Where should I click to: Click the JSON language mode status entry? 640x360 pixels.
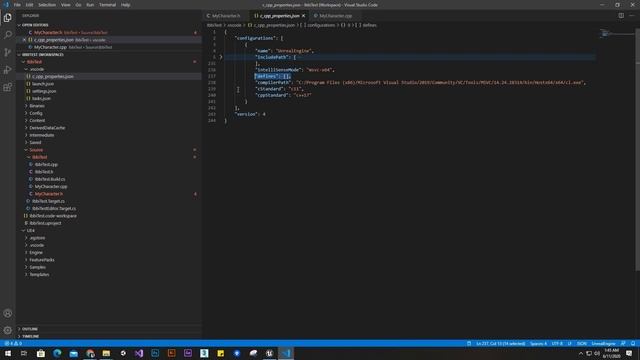click(x=582, y=343)
